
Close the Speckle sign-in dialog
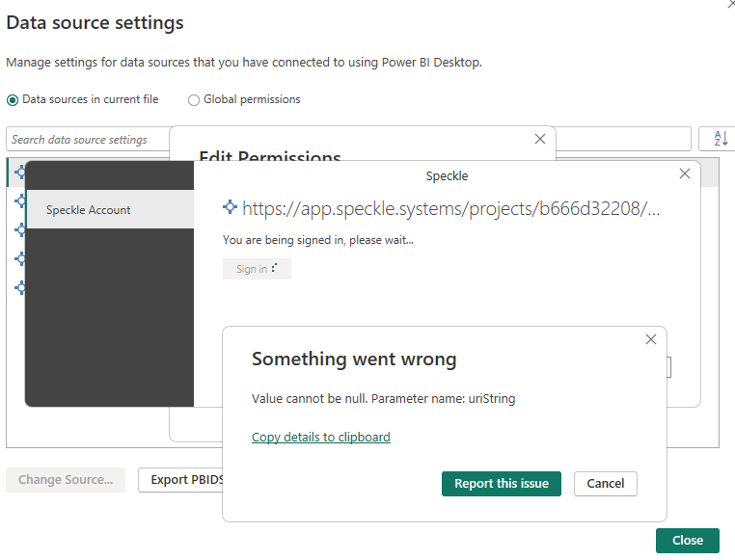tap(685, 173)
